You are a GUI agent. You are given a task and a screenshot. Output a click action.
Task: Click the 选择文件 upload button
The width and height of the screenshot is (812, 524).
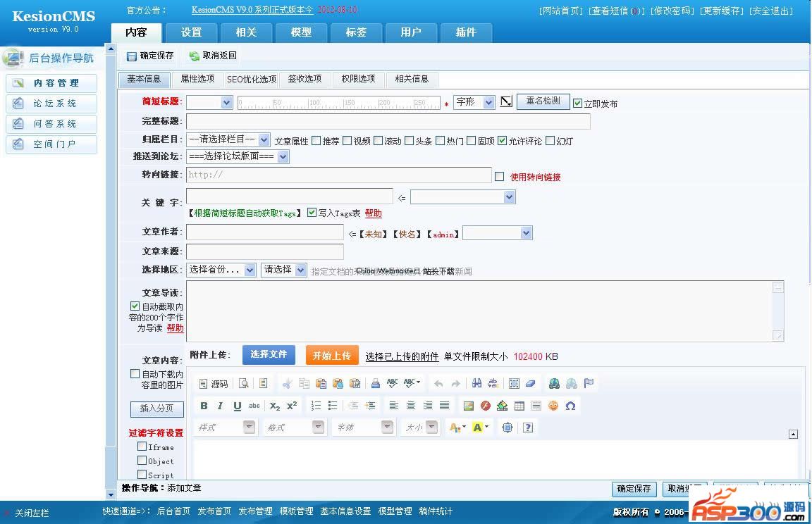point(269,354)
